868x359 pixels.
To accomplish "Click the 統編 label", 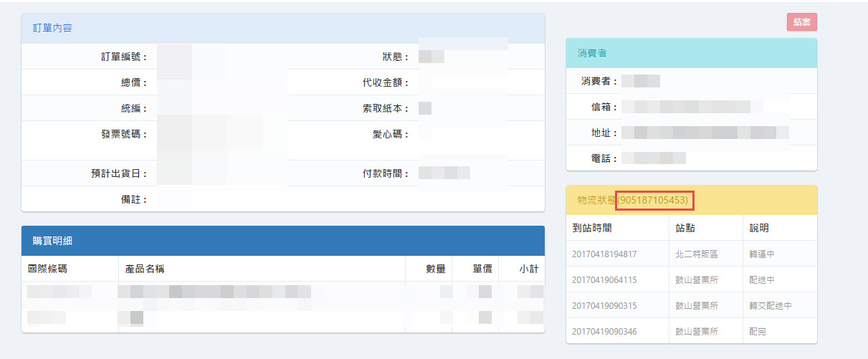I will (x=134, y=108).
